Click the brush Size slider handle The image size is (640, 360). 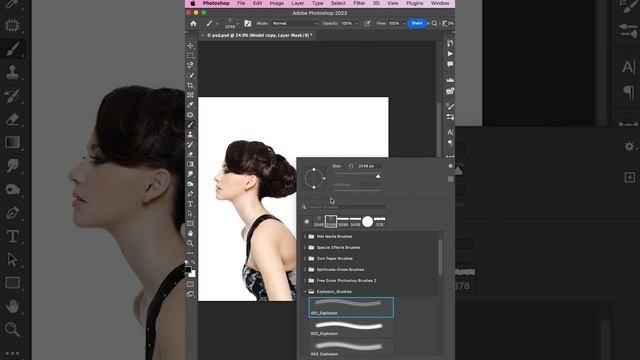pyautogui.click(x=378, y=176)
